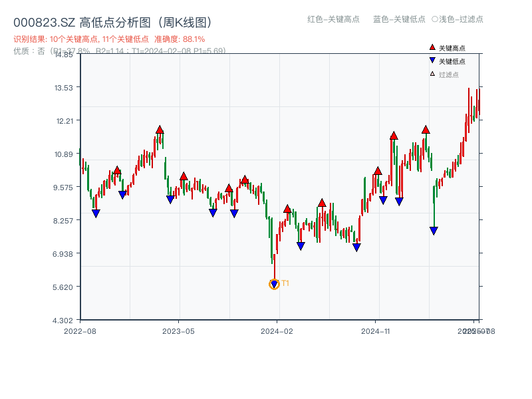Viewport: 532px width, 399px height.
Task: Click the leftmost blue low-point triangle
Action: (x=96, y=213)
